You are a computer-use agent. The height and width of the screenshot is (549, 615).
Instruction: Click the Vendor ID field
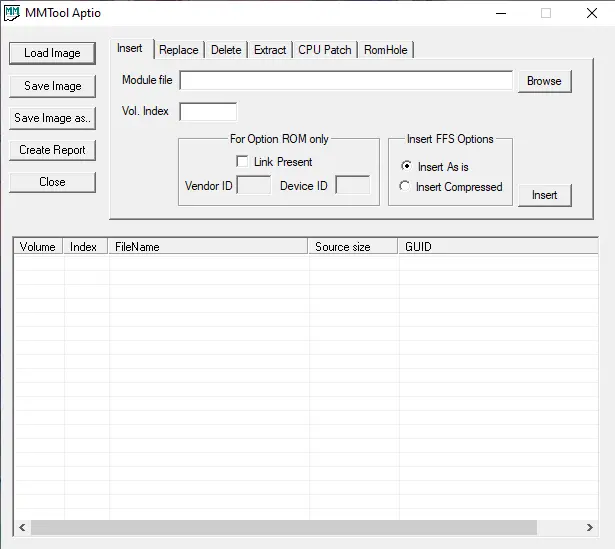254,185
